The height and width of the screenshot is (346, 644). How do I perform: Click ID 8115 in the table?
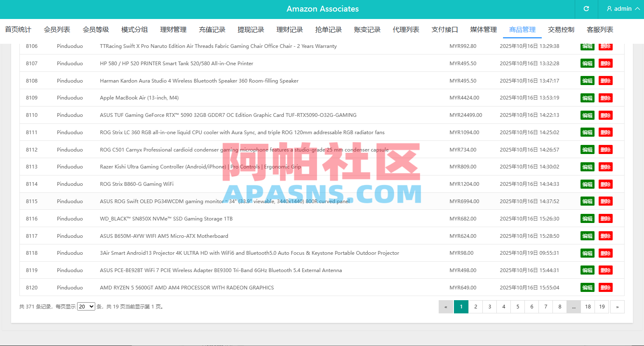pos(32,201)
